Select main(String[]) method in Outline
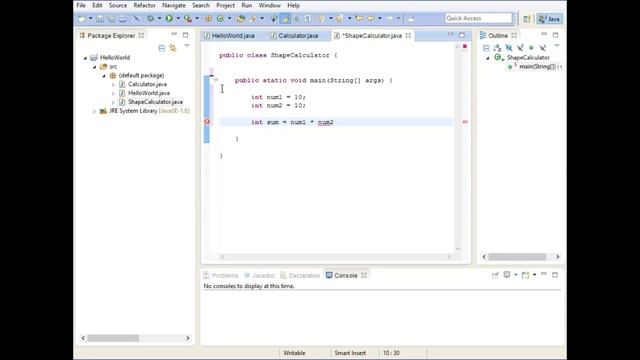Image resolution: width=640 pixels, height=360 pixels. [x=538, y=67]
